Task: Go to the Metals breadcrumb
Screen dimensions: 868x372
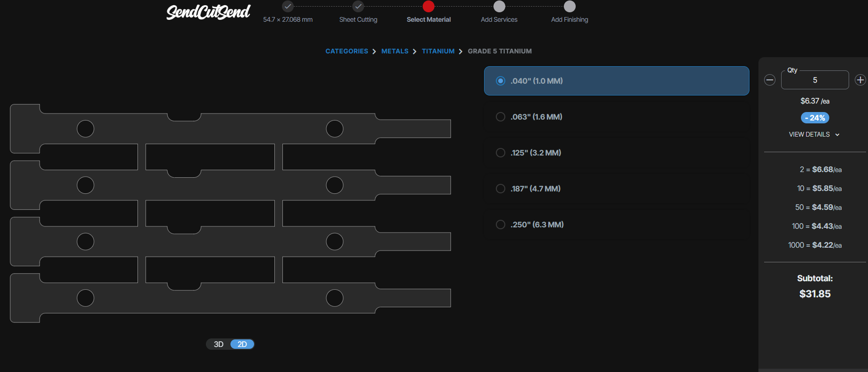Action: (x=395, y=51)
